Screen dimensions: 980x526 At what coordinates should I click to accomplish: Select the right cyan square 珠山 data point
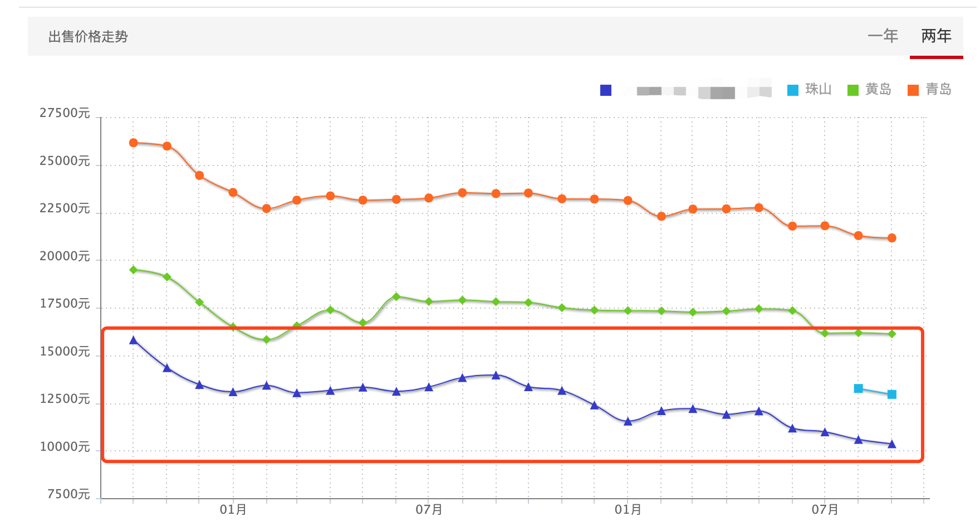(x=892, y=394)
